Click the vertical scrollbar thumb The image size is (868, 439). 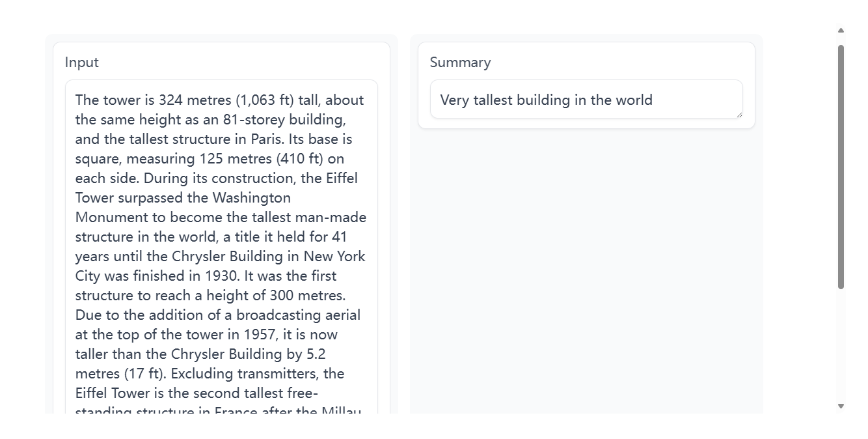pyautogui.click(x=841, y=167)
